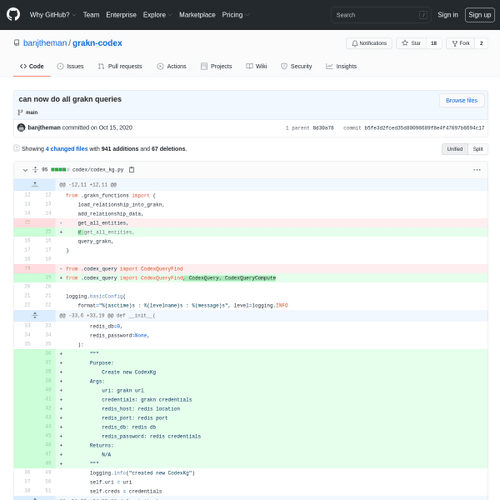
Task: Select Split diff view
Action: pos(478,149)
